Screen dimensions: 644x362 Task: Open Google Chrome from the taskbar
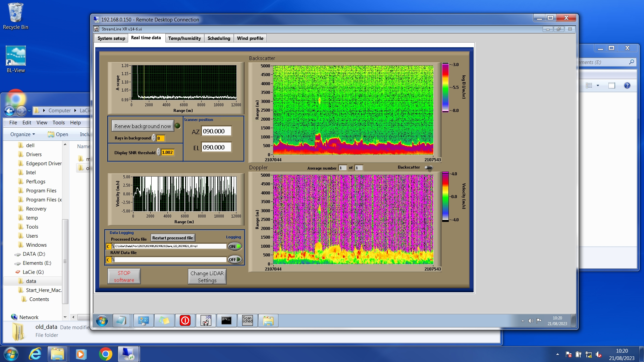(105, 354)
